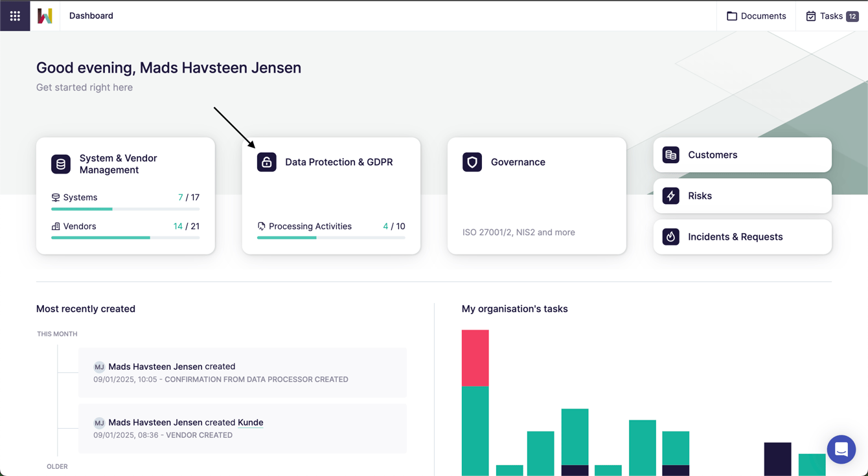Open Tasks showing 12 pending items
Viewport: 868px width, 476px height.
pos(832,16)
